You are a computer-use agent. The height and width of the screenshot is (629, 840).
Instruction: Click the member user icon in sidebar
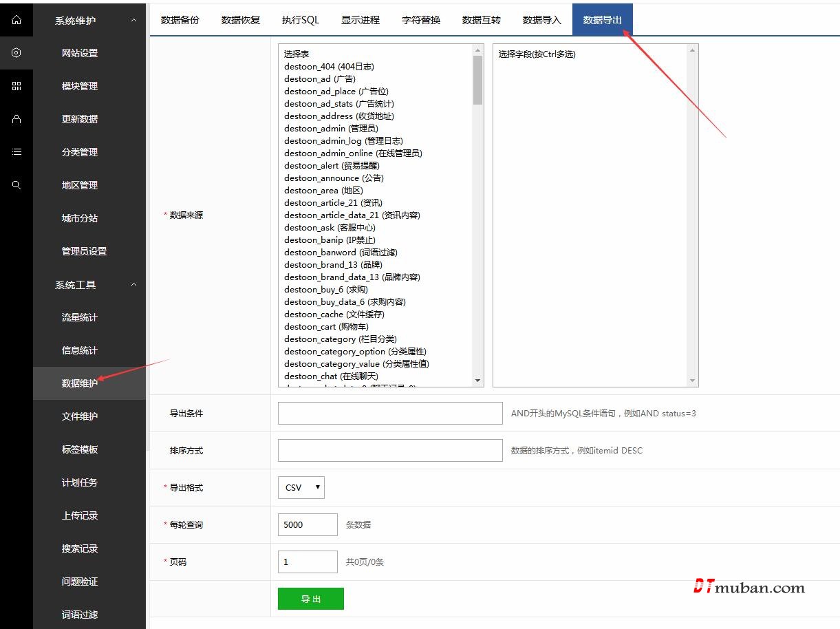(17, 119)
